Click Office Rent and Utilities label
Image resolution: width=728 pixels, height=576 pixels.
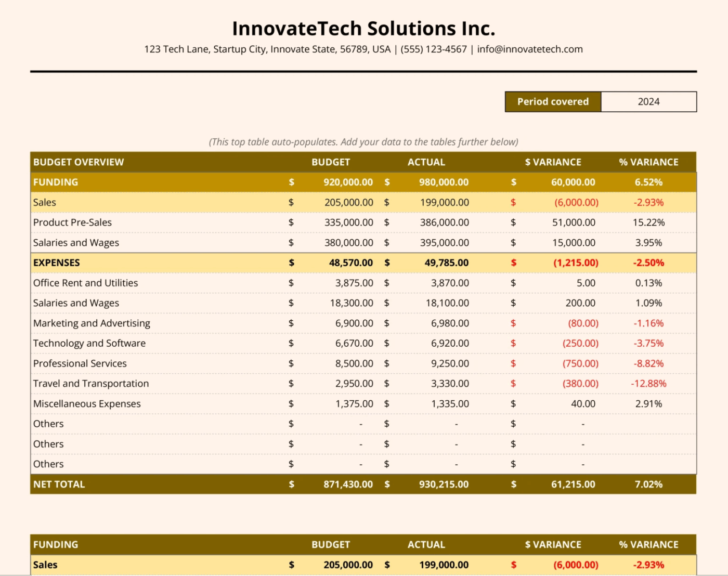(86, 283)
